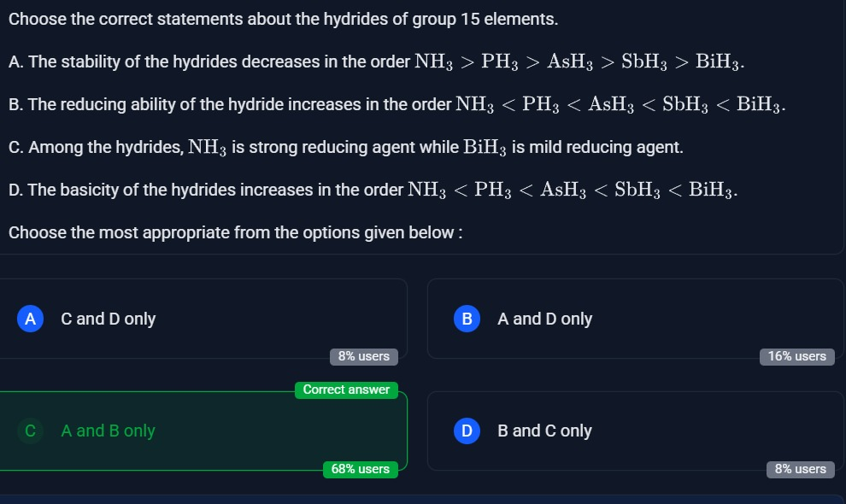The width and height of the screenshot is (846, 504).
Task: Click the BiH3 formula in statement C
Action: click(485, 147)
